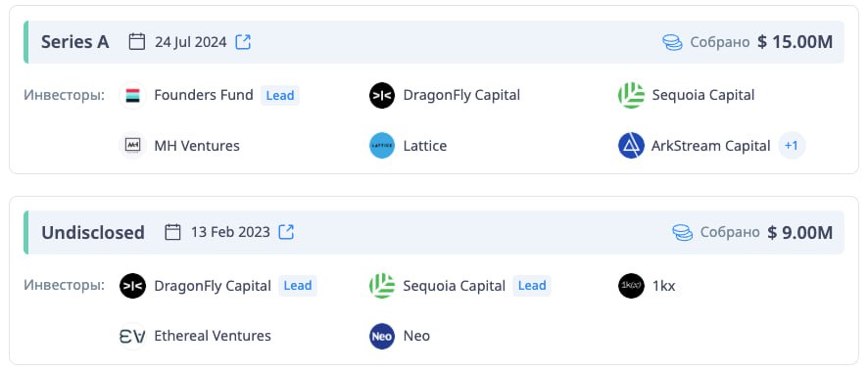Click the Neo logo icon
Viewport: 868px width, 373px height.
[382, 336]
